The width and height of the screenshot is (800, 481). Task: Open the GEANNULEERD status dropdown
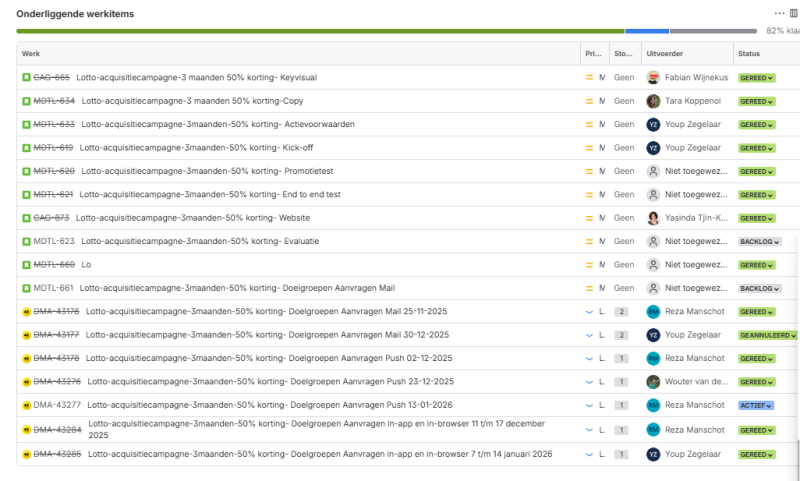[x=767, y=335]
